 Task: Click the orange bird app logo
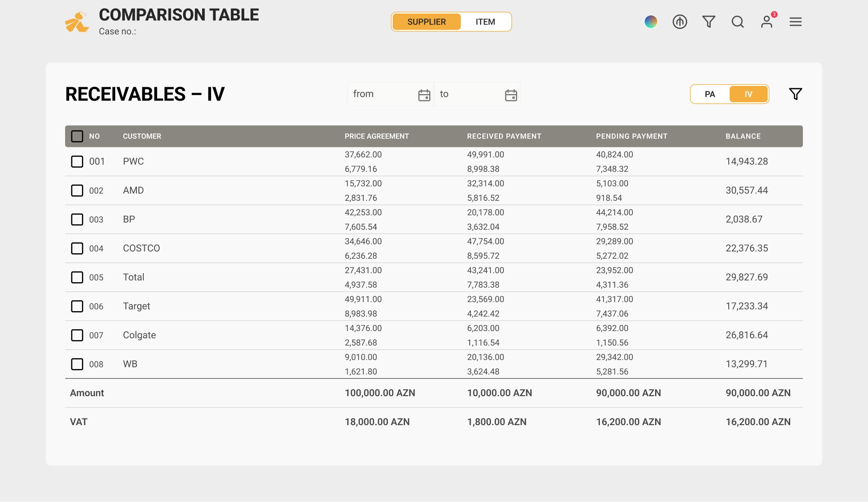click(x=77, y=22)
